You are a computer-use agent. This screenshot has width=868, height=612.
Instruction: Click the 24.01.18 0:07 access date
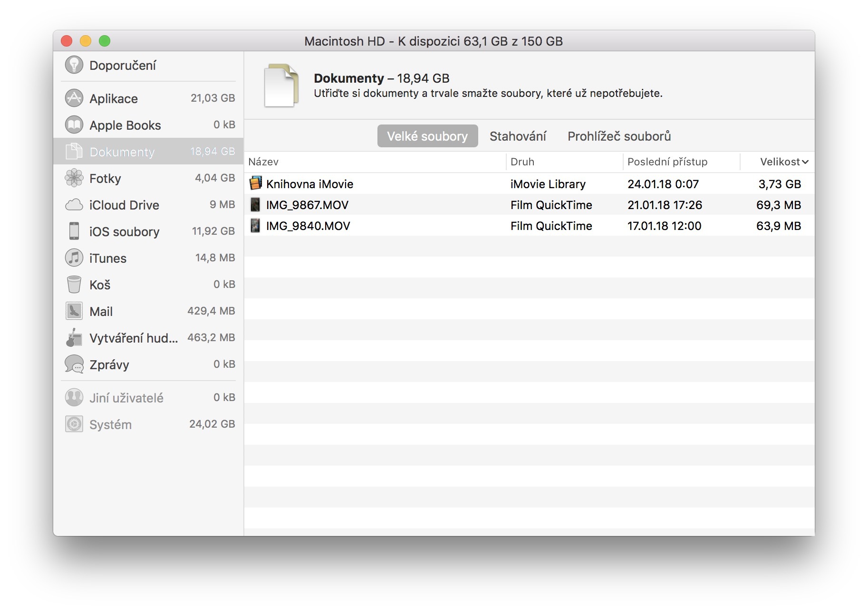tap(663, 184)
